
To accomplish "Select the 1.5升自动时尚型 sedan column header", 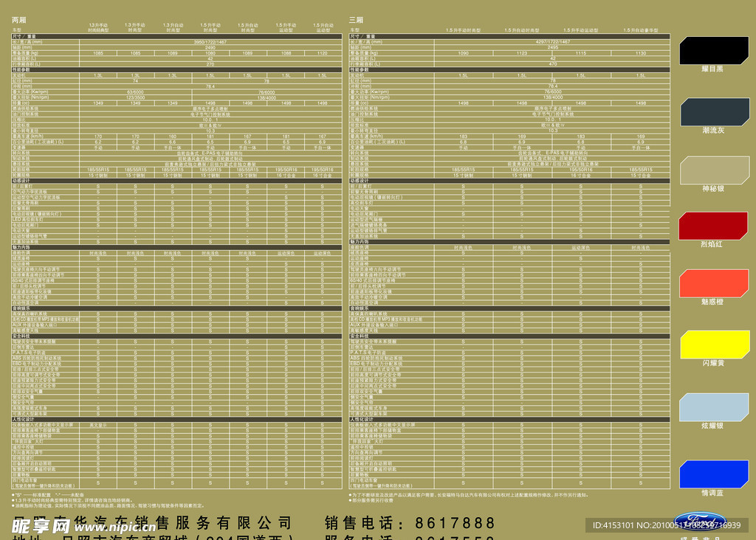I will click(x=522, y=30).
